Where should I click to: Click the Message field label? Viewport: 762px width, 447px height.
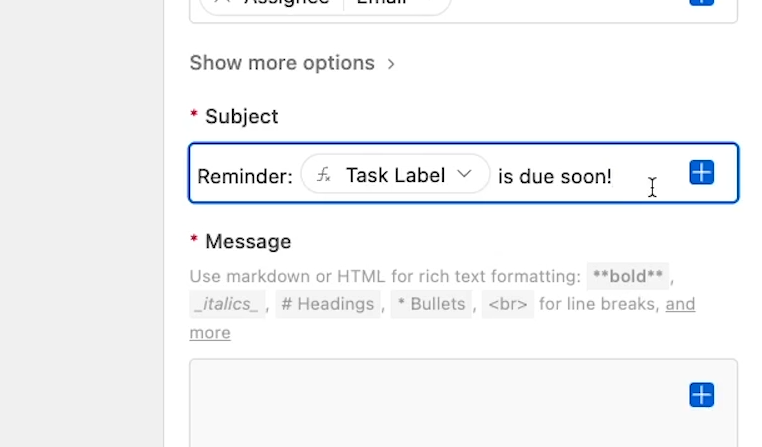pyautogui.click(x=248, y=241)
